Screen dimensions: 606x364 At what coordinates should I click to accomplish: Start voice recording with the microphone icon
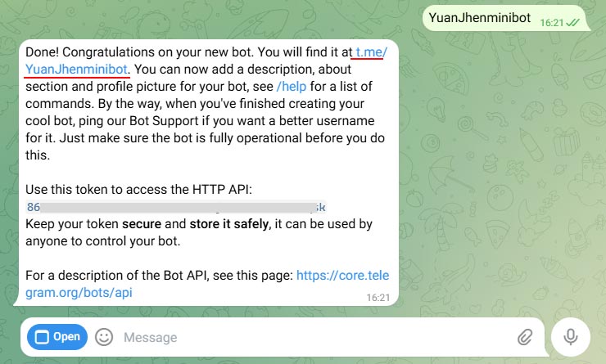pyautogui.click(x=571, y=337)
